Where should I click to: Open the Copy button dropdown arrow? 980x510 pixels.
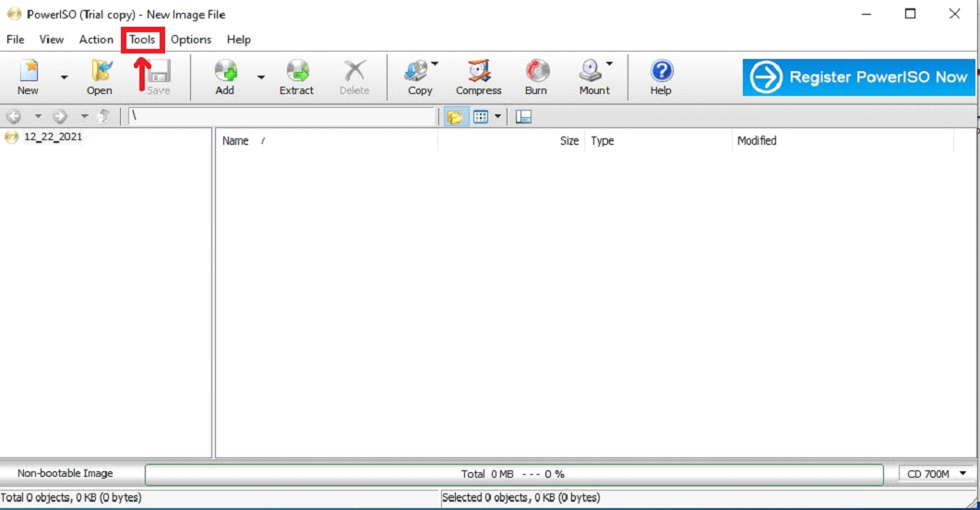pos(435,64)
